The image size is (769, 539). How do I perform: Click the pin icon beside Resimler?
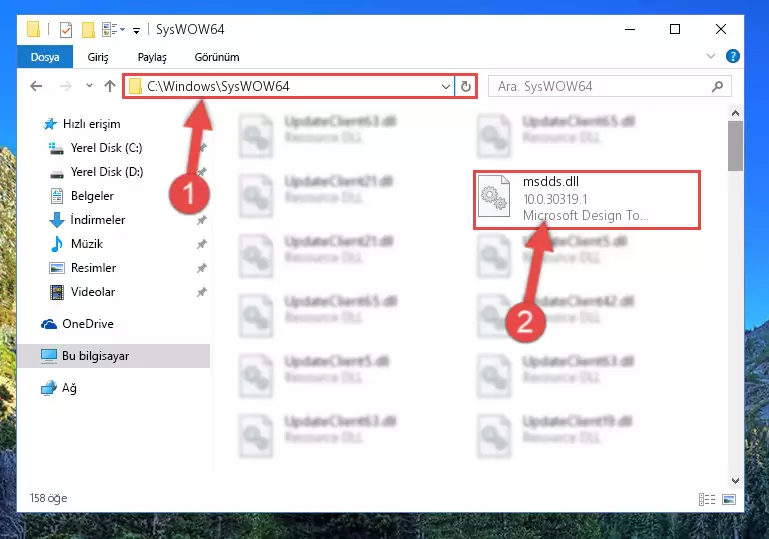click(x=201, y=268)
